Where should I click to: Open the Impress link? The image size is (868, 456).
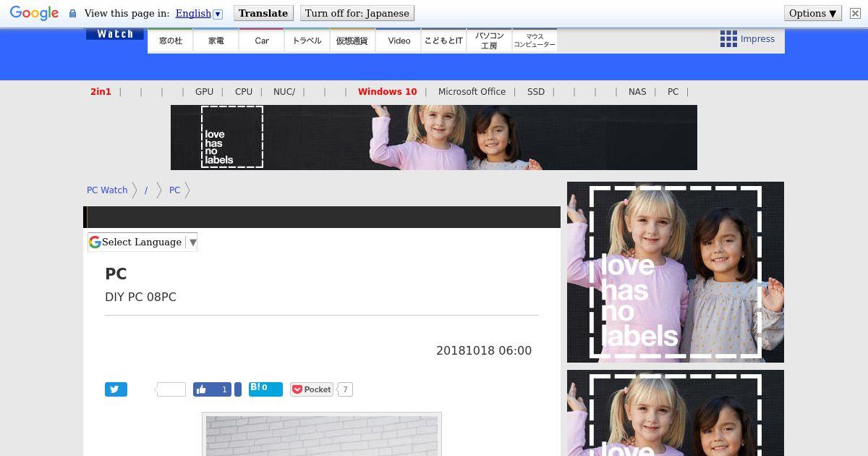pos(757,39)
